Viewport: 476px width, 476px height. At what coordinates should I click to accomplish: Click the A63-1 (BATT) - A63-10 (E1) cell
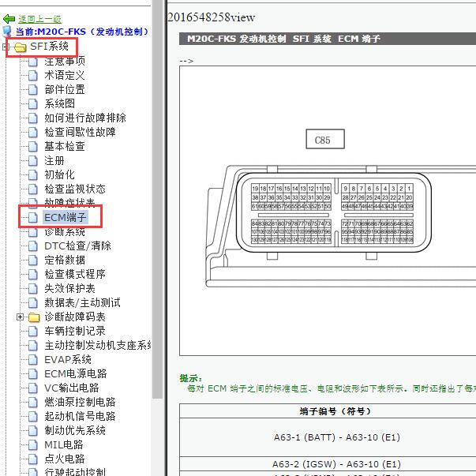click(x=337, y=438)
